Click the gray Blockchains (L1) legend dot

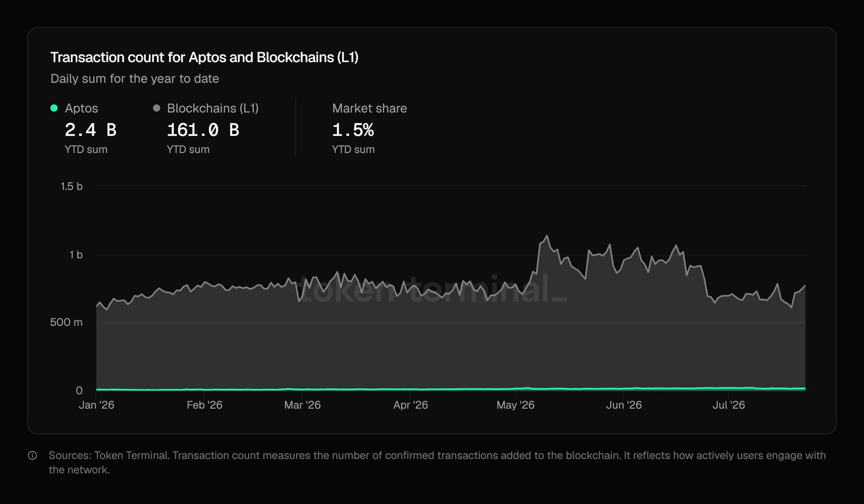click(x=157, y=108)
